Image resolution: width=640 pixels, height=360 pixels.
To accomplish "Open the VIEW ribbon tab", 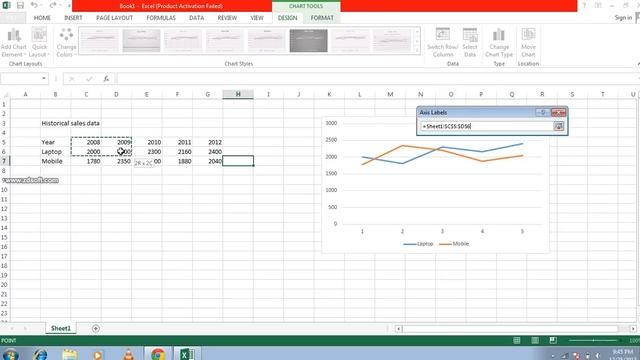I will pos(257,18).
